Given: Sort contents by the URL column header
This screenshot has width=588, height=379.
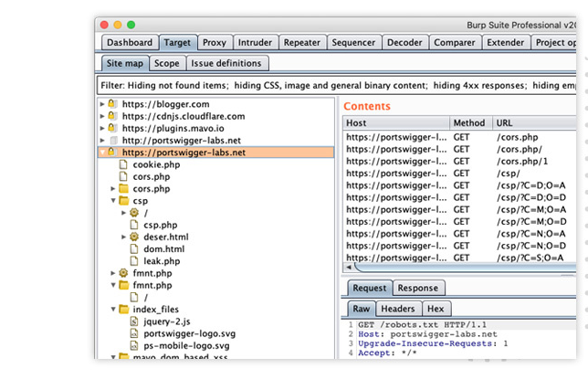Looking at the screenshot, I should (534, 122).
